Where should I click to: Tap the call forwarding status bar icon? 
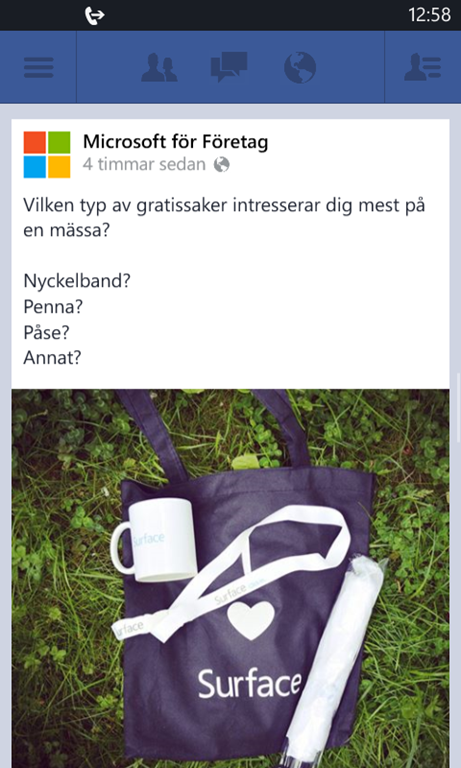95,15
